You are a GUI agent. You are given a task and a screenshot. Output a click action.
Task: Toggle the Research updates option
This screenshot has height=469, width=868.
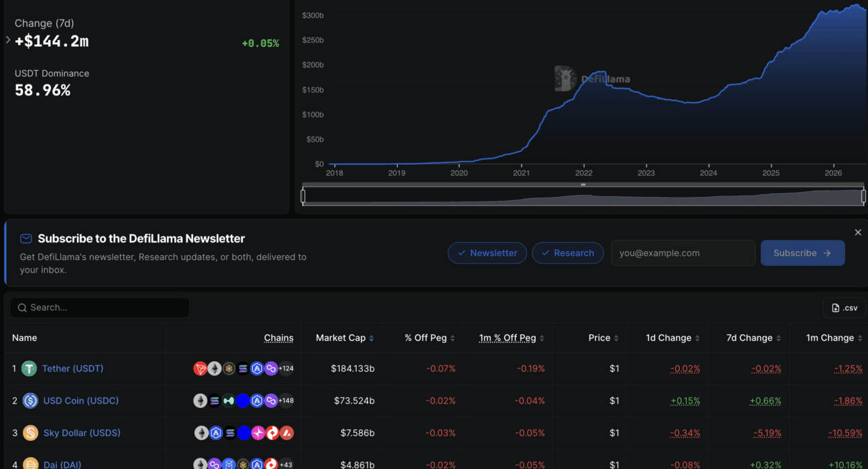click(x=568, y=253)
